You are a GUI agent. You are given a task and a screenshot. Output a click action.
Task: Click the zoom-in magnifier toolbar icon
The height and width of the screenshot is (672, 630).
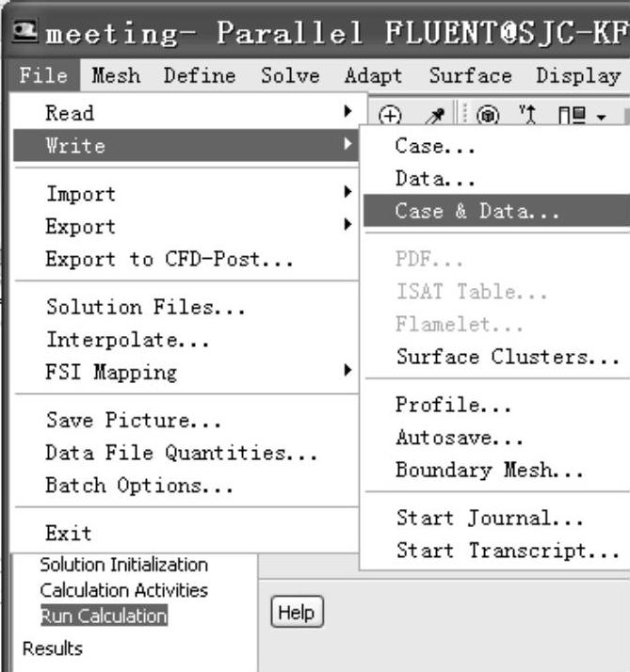390,116
